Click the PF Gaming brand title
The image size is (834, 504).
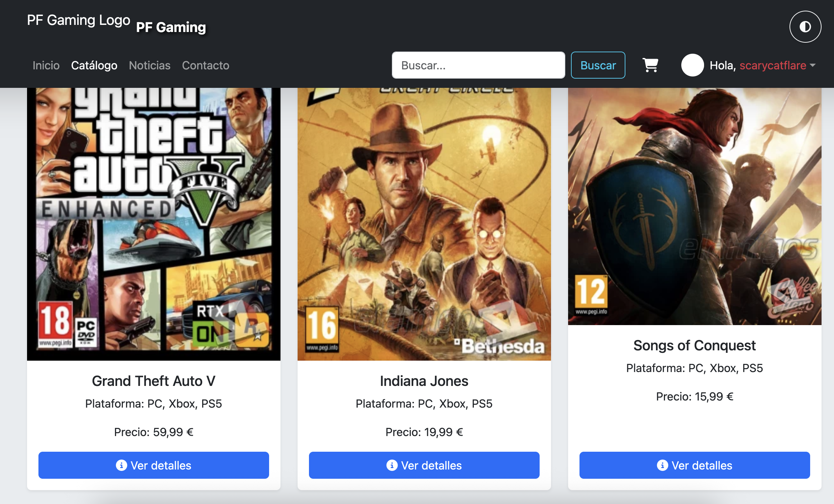(171, 27)
